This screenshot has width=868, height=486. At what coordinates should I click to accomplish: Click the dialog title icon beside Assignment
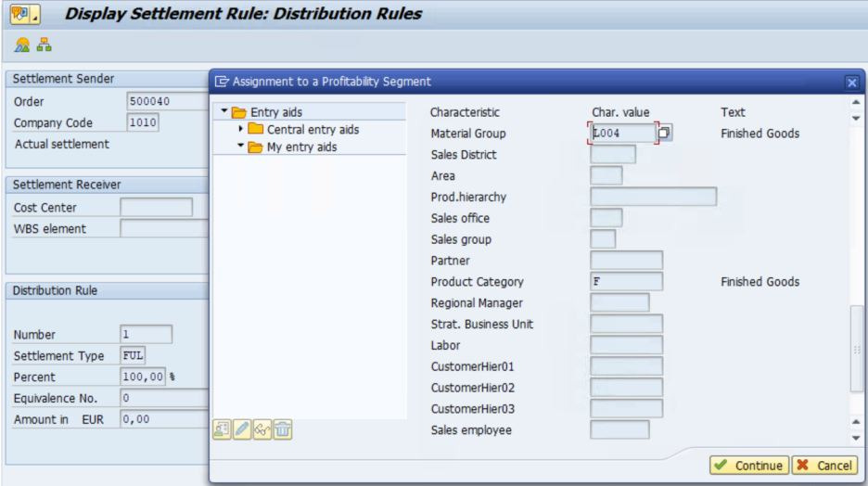(222, 82)
